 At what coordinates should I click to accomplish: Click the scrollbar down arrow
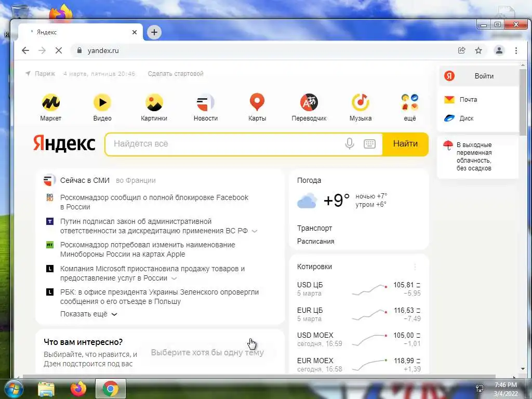click(523, 369)
